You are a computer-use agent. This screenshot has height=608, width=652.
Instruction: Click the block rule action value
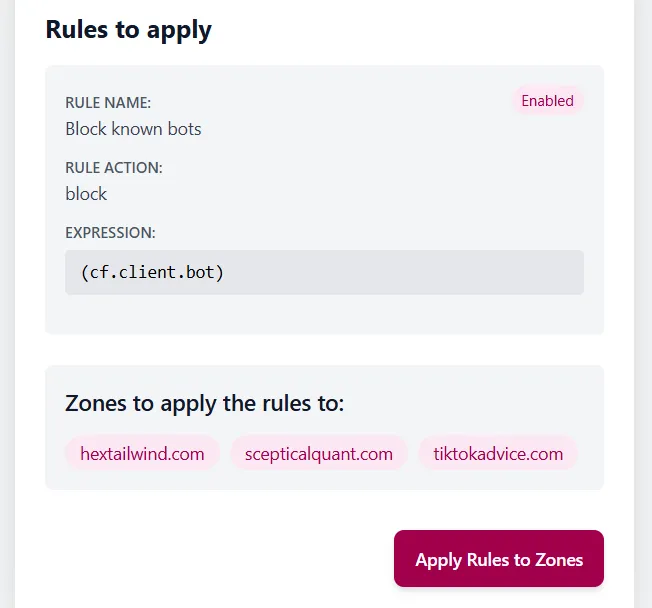click(86, 194)
